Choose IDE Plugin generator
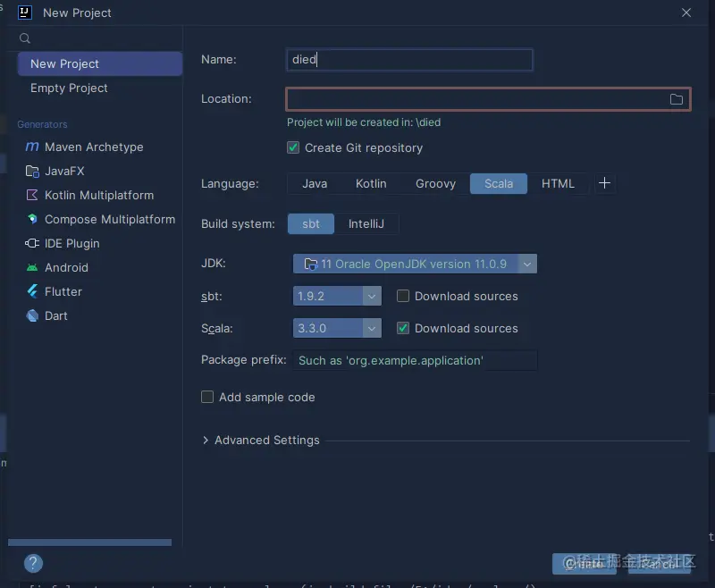The height and width of the screenshot is (588, 715). point(72,243)
